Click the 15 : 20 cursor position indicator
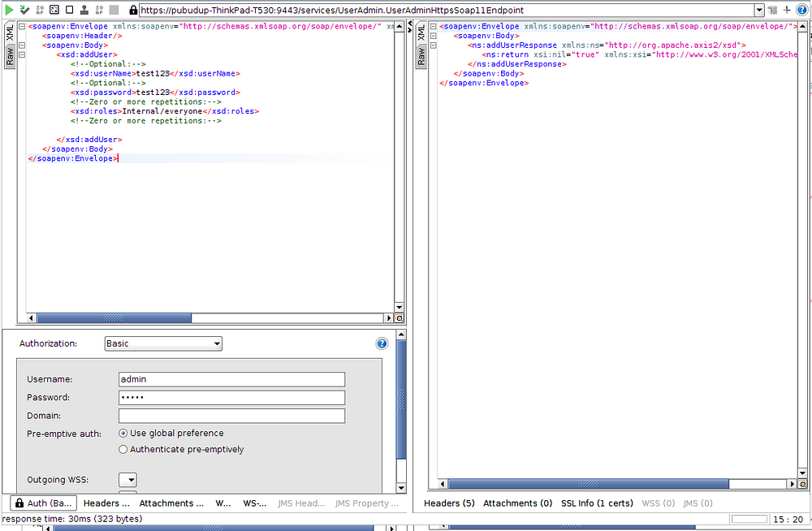 click(x=788, y=519)
